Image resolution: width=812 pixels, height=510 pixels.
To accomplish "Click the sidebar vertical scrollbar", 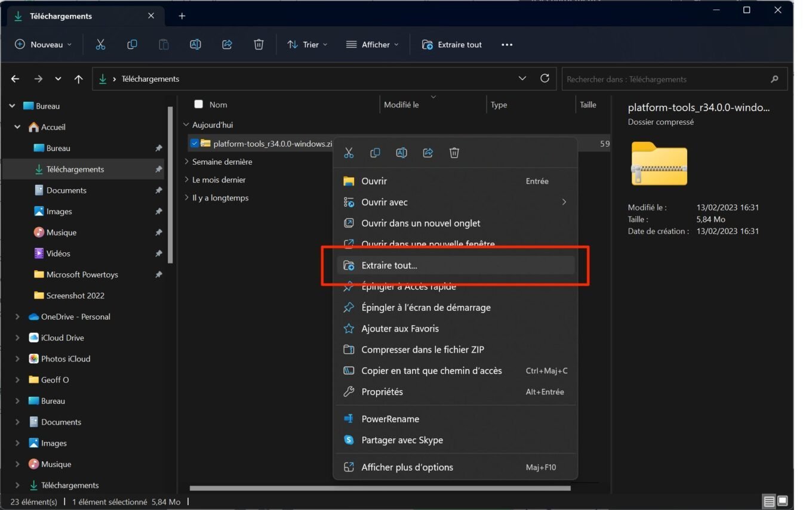I will [170, 185].
